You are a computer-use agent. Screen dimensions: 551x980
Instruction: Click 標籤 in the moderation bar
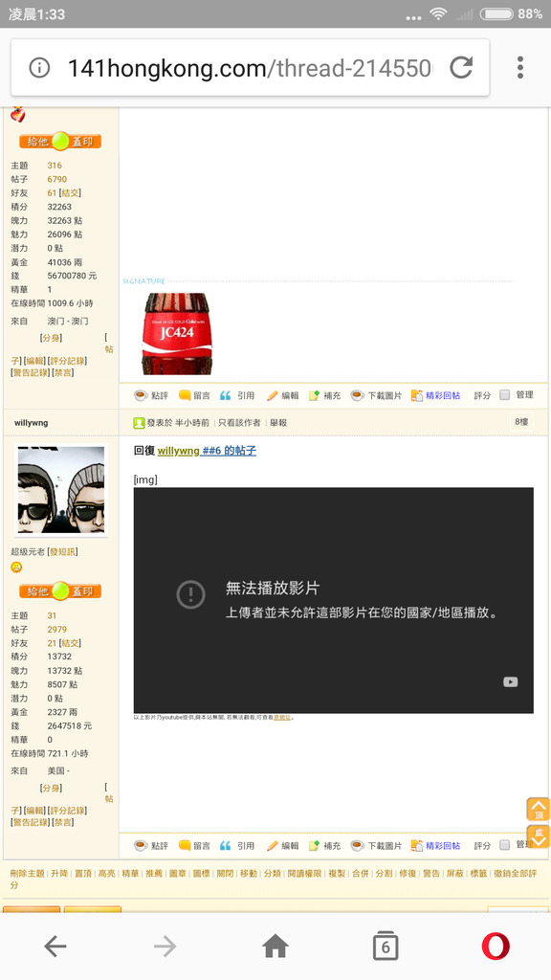click(478, 873)
